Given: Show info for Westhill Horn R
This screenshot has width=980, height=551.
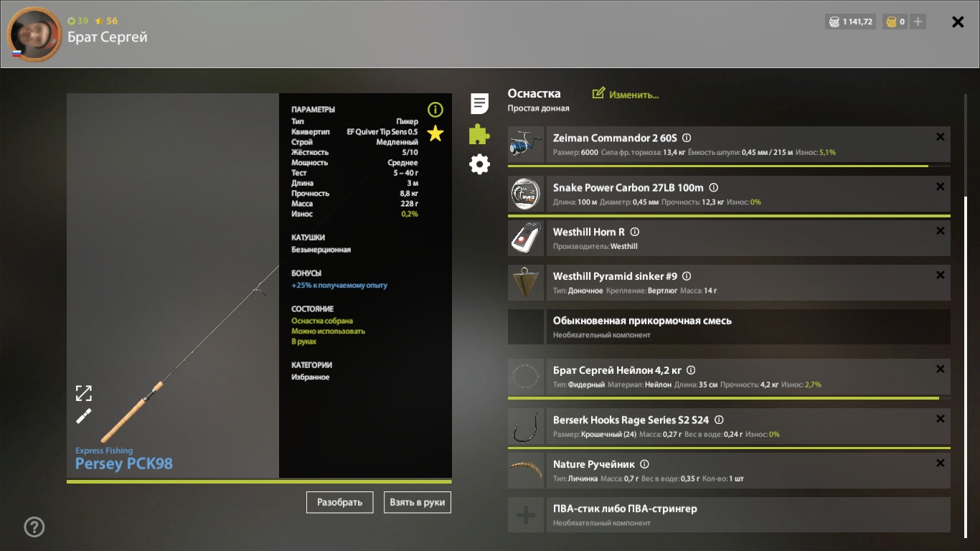Looking at the screenshot, I should (x=635, y=232).
